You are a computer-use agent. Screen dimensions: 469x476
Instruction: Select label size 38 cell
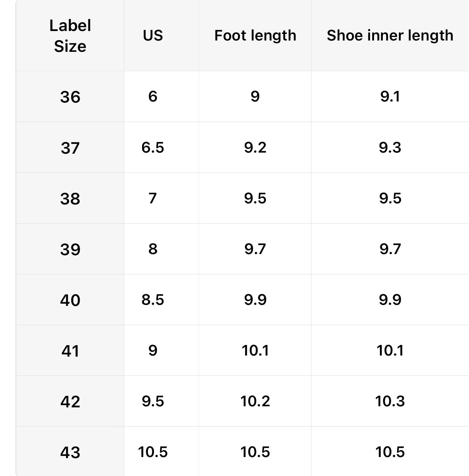point(70,198)
